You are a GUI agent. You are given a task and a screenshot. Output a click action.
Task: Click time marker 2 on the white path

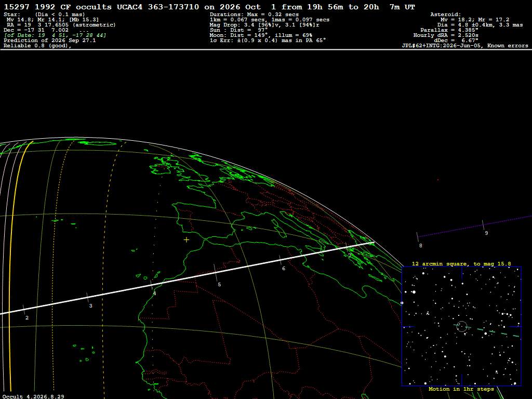27,318
